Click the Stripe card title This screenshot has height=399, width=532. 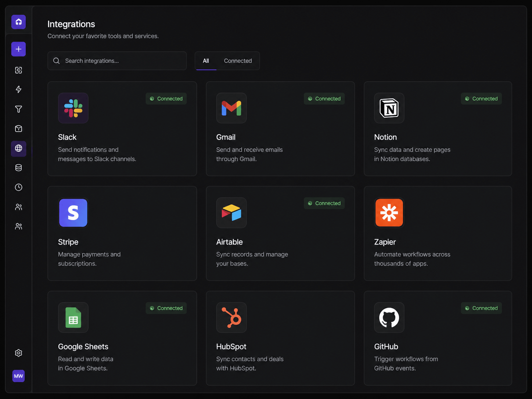(68, 242)
